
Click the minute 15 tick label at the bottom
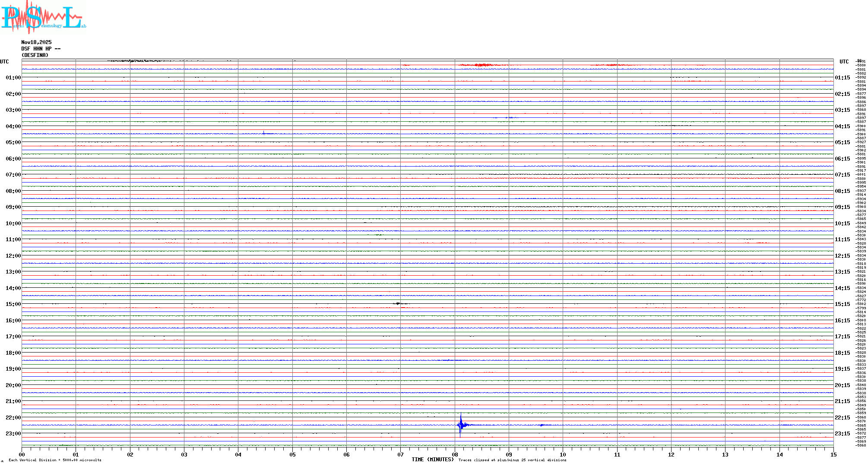coord(833,455)
